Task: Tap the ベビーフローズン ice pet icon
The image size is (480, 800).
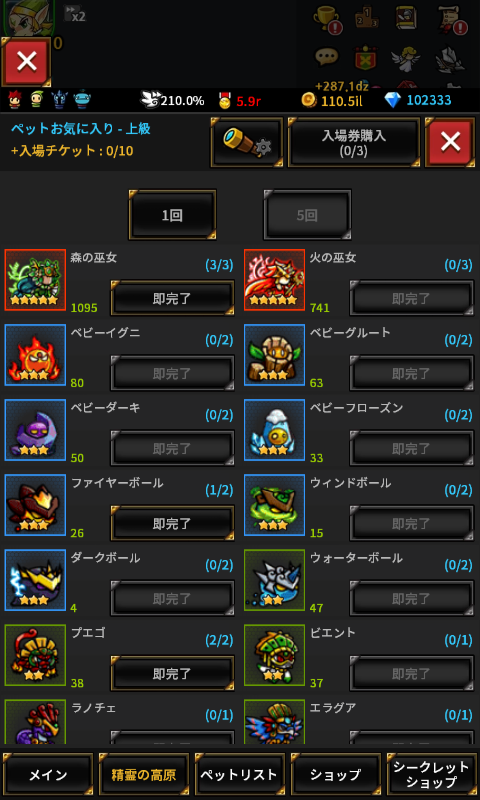Action: (x=274, y=430)
